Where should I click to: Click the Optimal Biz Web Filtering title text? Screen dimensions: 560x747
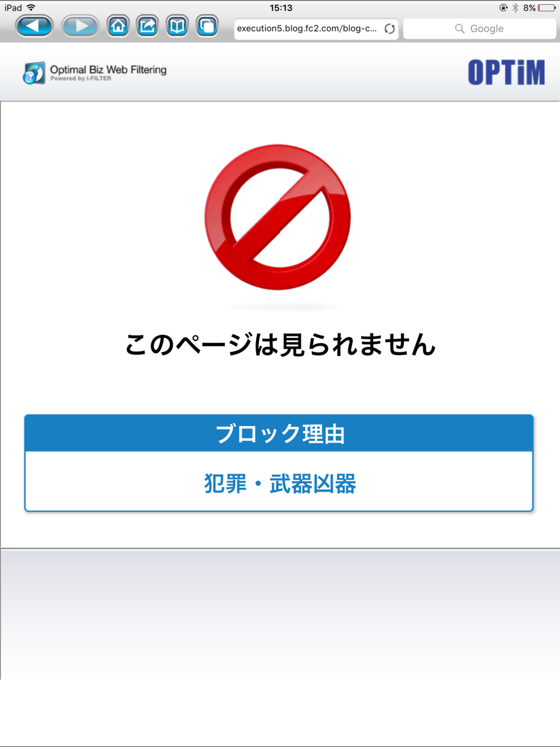tap(108, 70)
